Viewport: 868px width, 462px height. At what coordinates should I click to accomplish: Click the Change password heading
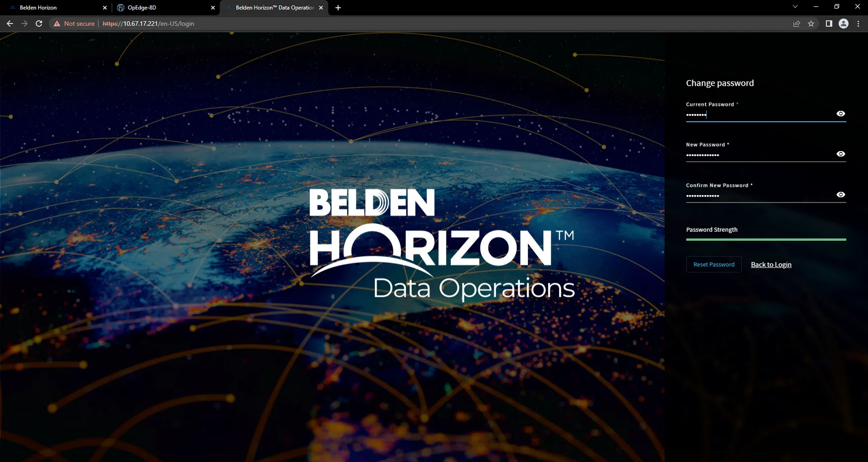pyautogui.click(x=720, y=83)
